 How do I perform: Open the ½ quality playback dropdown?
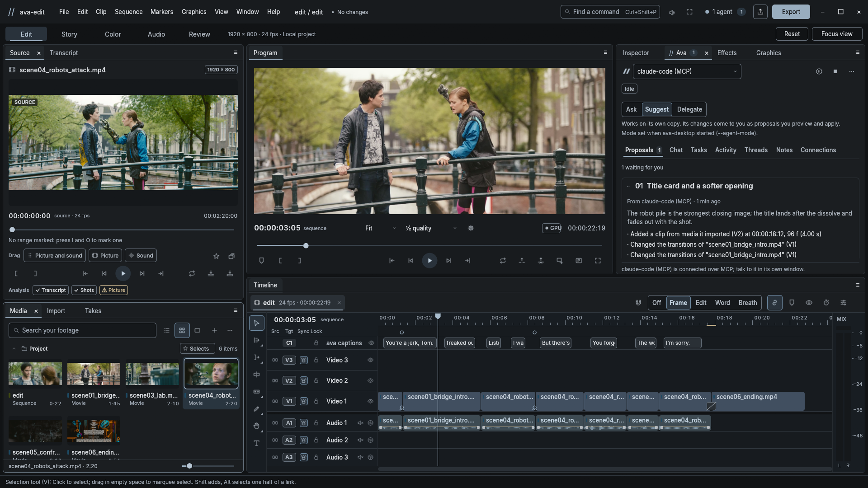(431, 228)
